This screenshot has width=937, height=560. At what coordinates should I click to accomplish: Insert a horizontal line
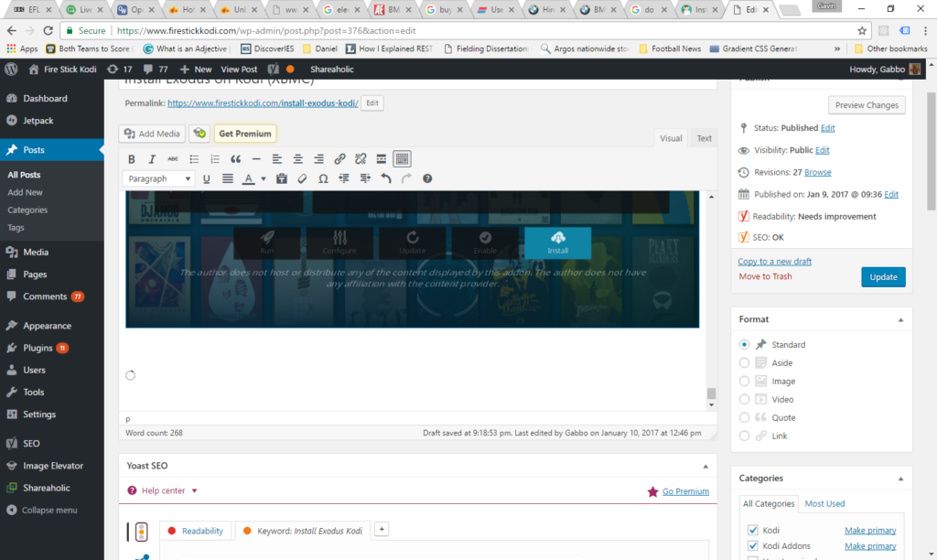[256, 159]
